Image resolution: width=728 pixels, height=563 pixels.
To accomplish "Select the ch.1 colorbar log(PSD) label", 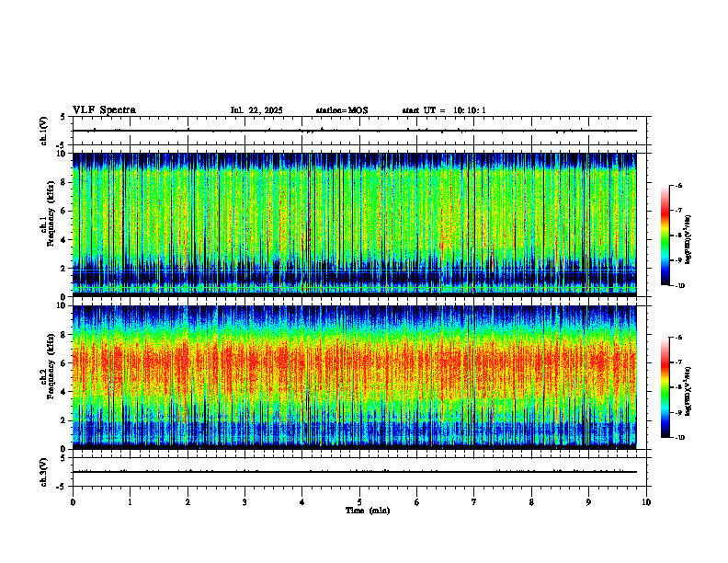I will pos(688,239).
